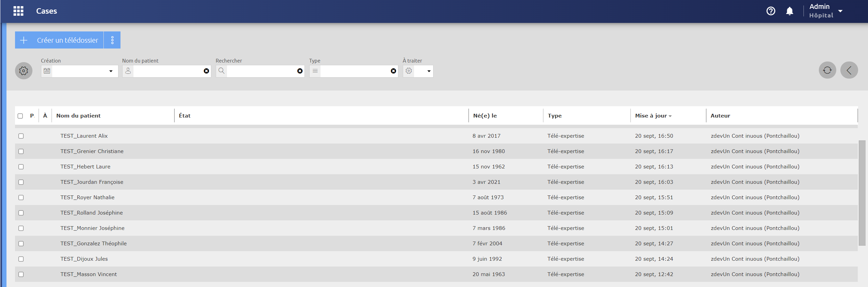Open the TEST_Gonzalez Théophile case
Screen dimensions: 868x287
point(94,243)
